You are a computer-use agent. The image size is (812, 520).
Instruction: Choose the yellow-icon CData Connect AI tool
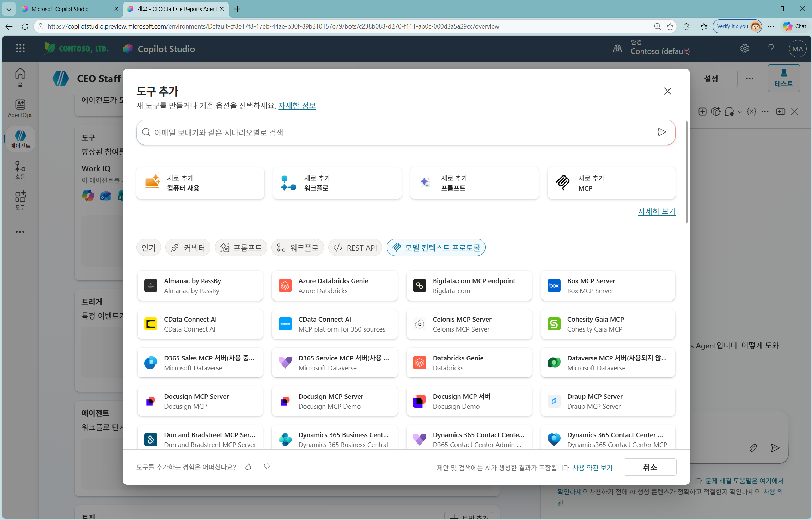coord(200,324)
